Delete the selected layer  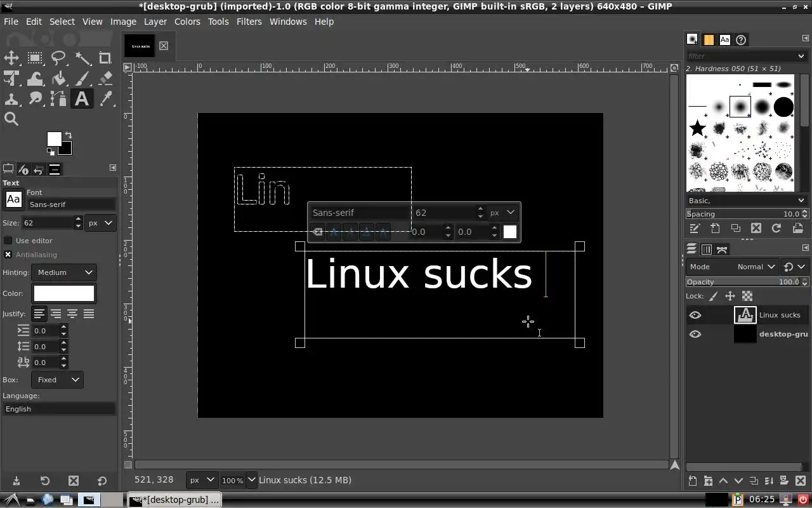801,481
